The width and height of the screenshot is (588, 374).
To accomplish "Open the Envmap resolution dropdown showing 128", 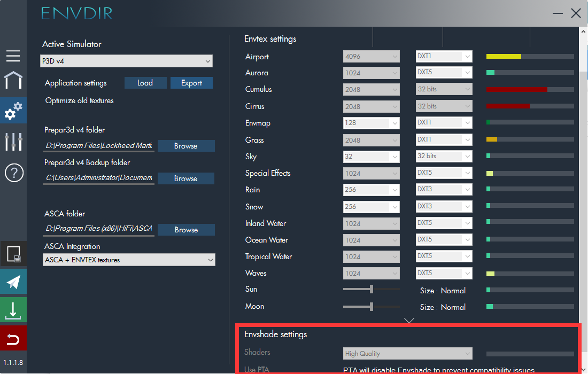I will [x=371, y=123].
